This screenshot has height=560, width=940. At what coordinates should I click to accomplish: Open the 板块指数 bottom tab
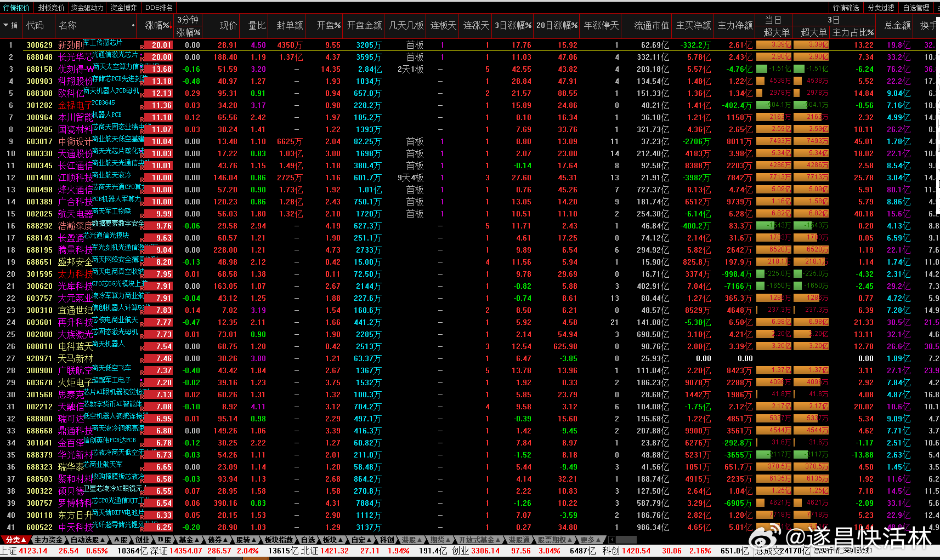point(279,540)
